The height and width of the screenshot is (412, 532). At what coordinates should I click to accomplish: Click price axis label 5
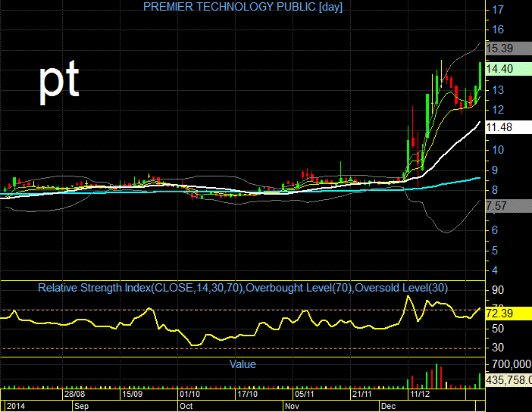point(495,251)
